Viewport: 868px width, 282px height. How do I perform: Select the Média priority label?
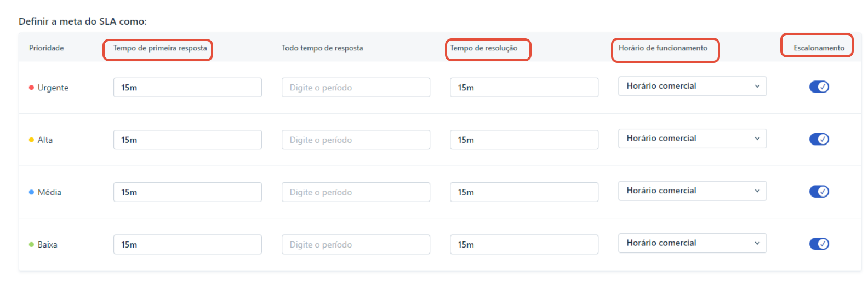click(x=49, y=192)
